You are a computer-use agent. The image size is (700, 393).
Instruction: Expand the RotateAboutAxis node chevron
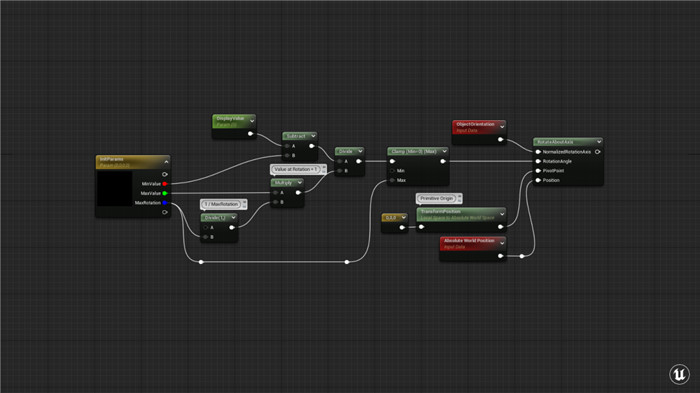(x=599, y=142)
